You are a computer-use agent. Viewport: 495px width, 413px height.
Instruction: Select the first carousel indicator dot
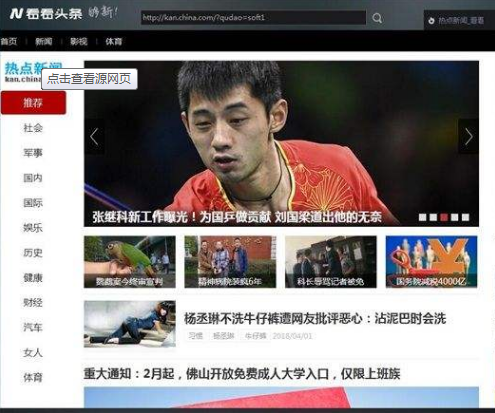coord(422,217)
